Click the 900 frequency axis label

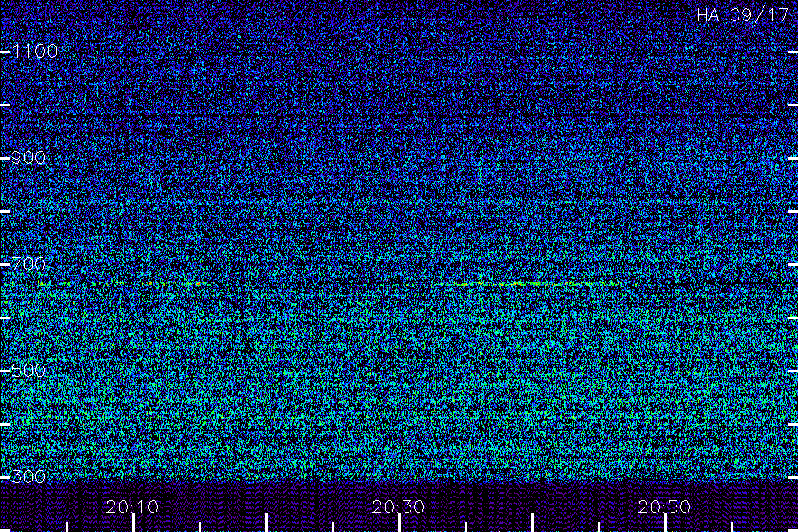click(x=28, y=157)
